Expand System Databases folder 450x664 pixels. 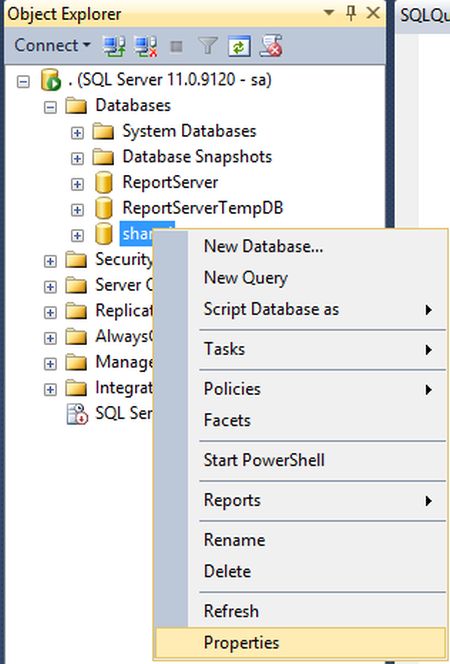(x=77, y=133)
